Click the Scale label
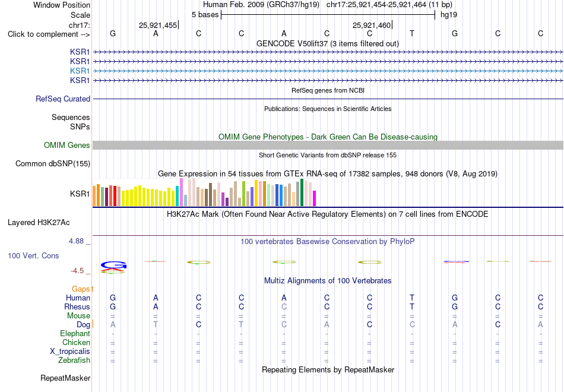 (x=81, y=15)
